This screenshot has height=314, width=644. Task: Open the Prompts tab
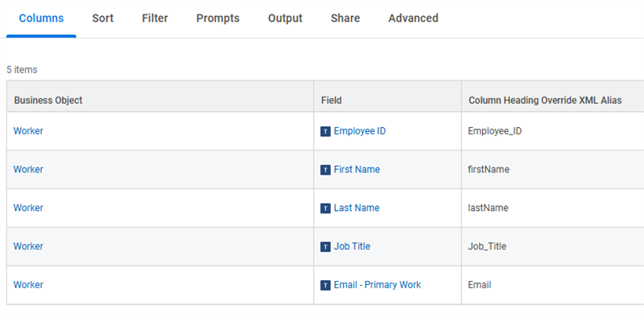coord(217,19)
